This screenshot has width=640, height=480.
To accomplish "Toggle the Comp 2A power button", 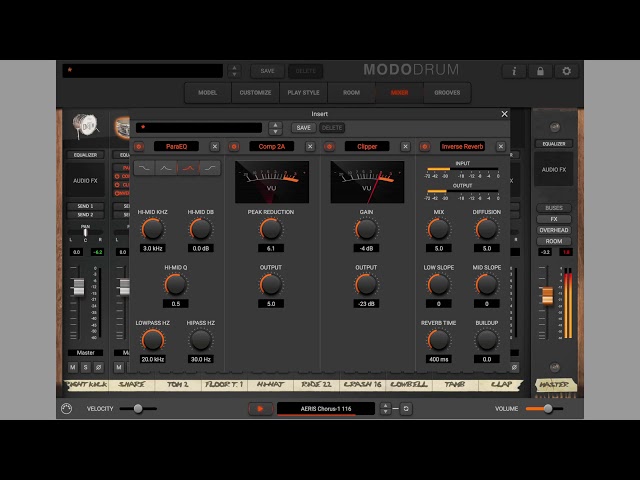I will 234,147.
